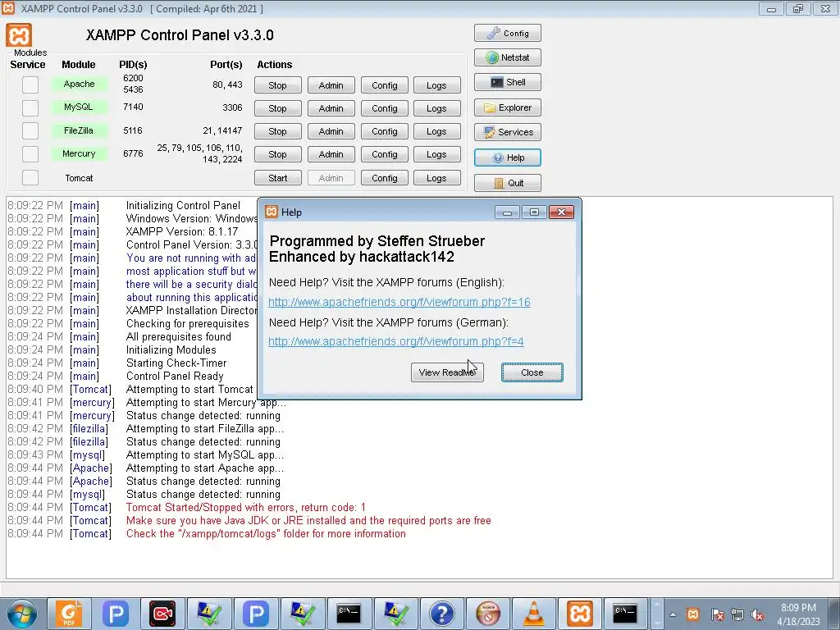
Task: Click the FileZilla module label
Action: [x=79, y=130]
